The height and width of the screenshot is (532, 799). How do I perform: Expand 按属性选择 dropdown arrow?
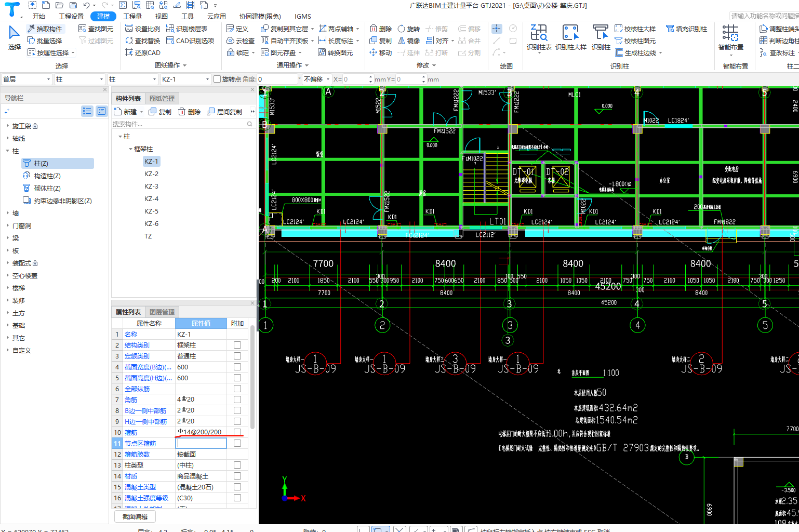click(x=73, y=53)
